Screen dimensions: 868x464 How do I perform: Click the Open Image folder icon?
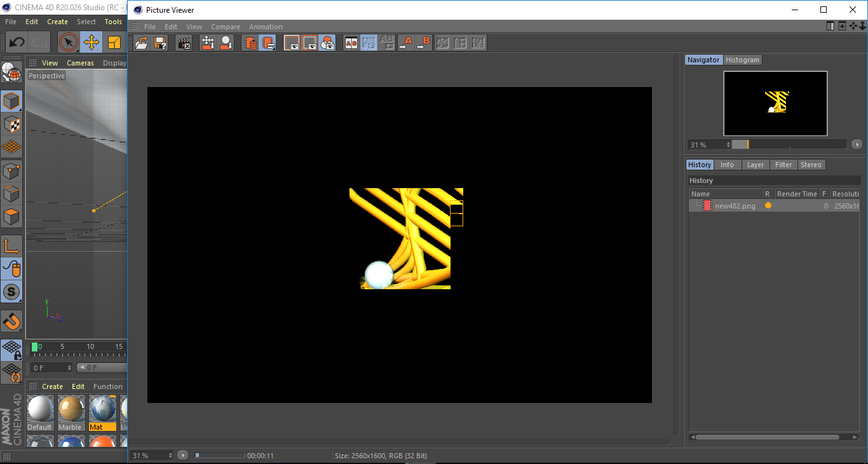coord(142,43)
